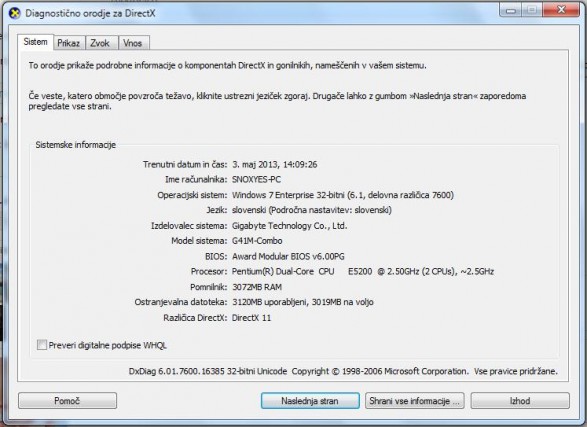Select the Vnos tab

click(x=134, y=43)
